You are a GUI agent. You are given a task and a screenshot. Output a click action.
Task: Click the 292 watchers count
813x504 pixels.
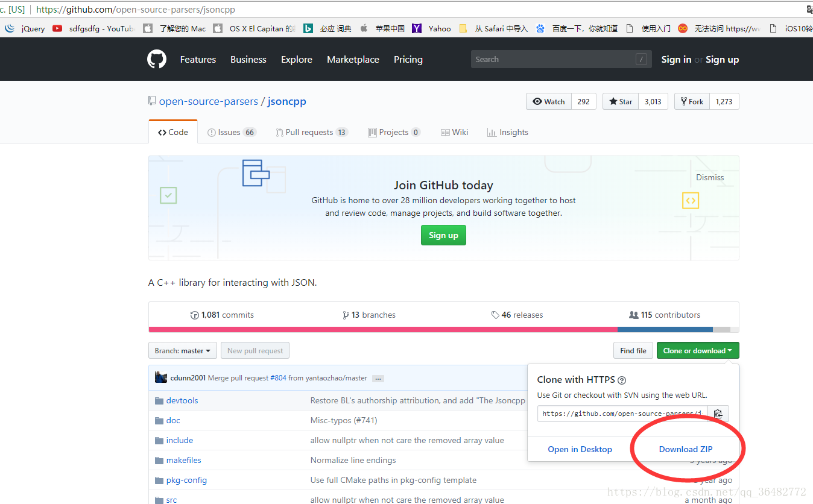[583, 101]
